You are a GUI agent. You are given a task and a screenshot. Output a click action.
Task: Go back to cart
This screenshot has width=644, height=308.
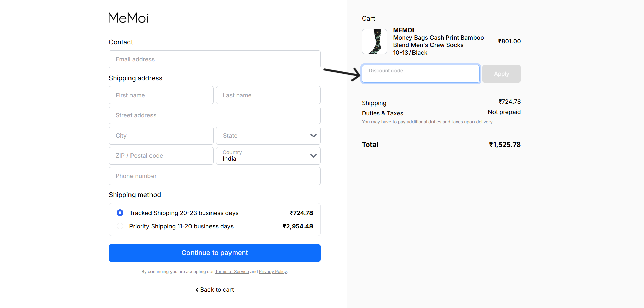(x=217, y=290)
